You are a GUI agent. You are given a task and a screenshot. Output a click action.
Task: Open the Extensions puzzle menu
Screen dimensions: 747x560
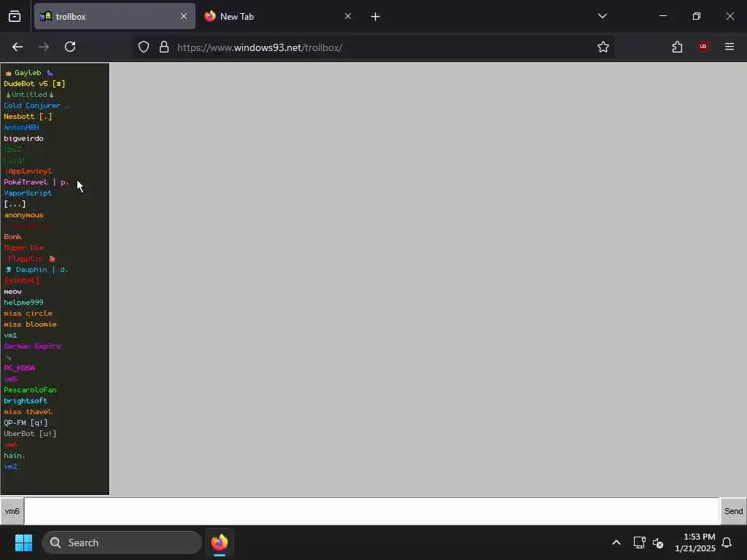(x=677, y=47)
